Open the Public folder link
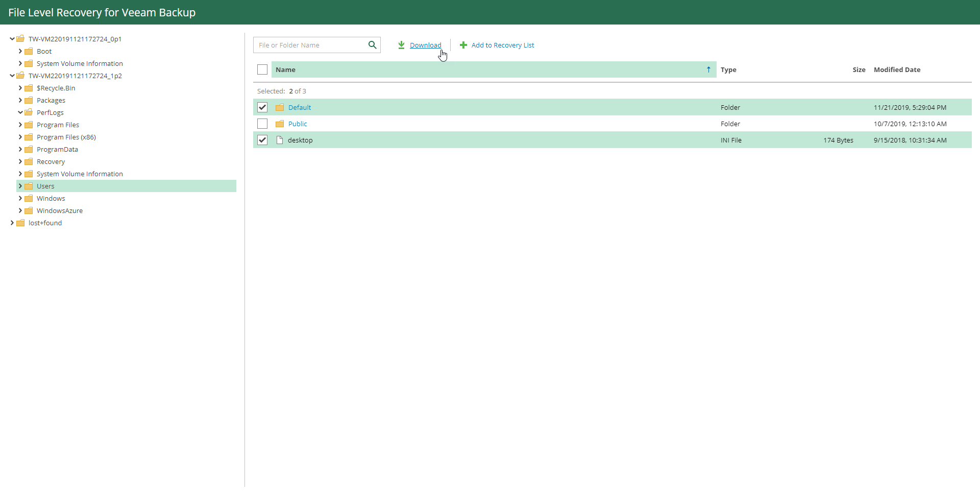The width and height of the screenshot is (980, 495). click(x=298, y=124)
